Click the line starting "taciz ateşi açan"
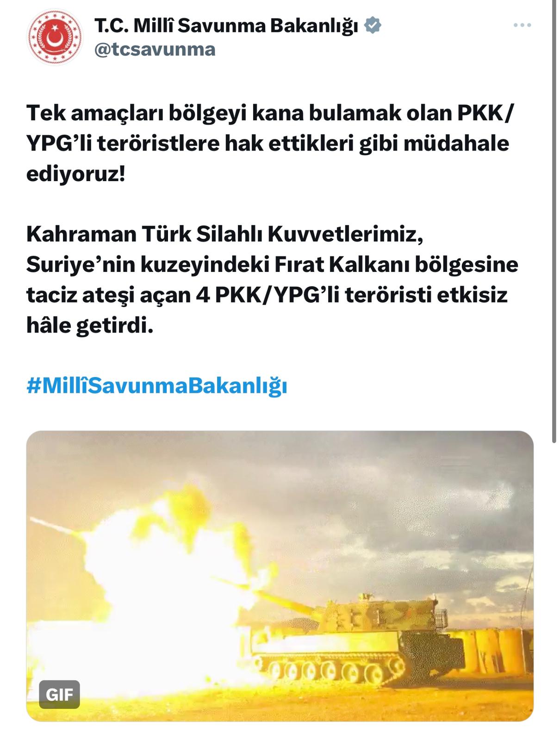The image size is (560, 741). [x=267, y=295]
